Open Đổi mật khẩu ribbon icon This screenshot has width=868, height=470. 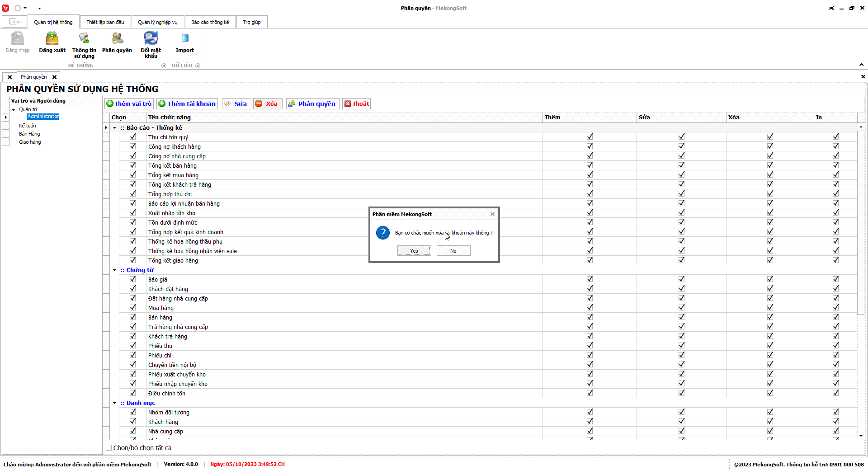[151, 44]
